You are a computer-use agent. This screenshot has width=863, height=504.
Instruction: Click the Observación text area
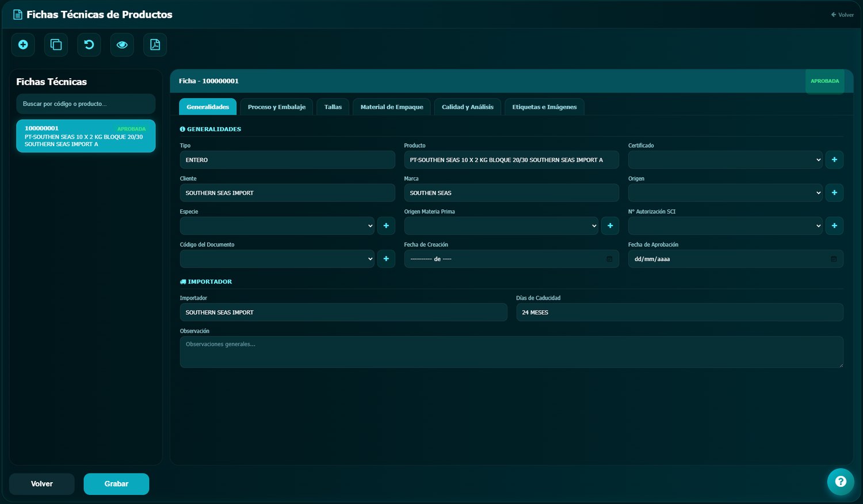(511, 352)
